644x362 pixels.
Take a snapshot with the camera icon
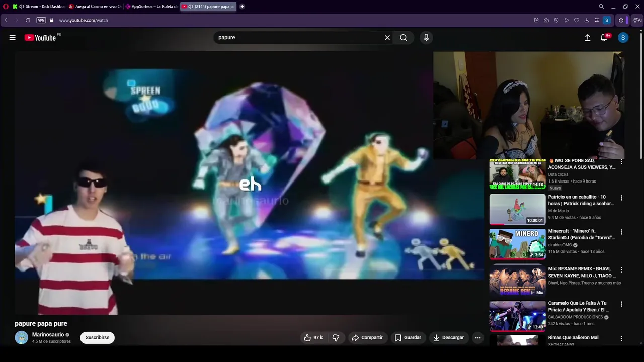[546, 20]
